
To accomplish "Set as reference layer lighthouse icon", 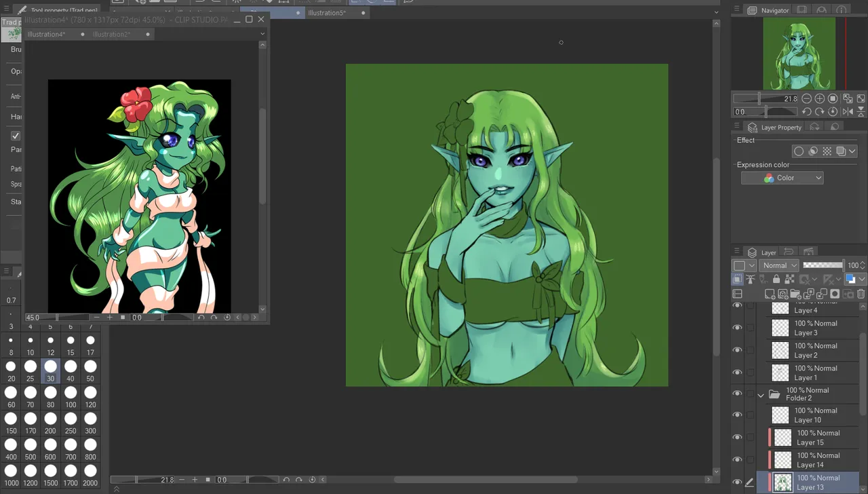I will click(750, 279).
